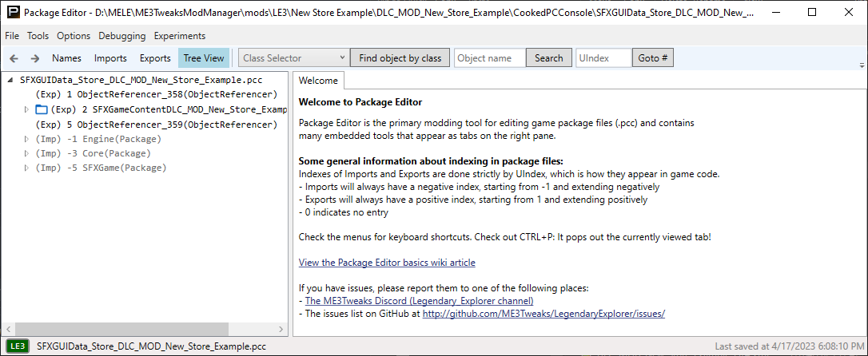Expand the Engine(Package) import node
The height and width of the screenshot is (356, 868).
26,139
